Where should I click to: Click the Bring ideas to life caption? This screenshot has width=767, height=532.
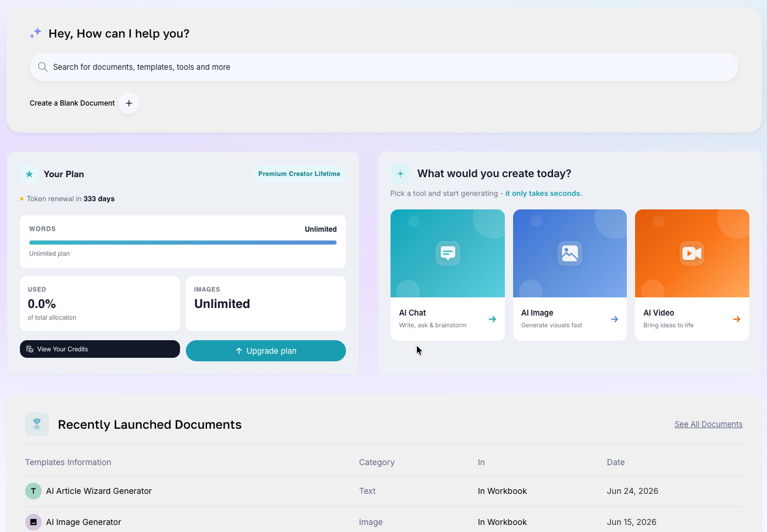point(668,325)
